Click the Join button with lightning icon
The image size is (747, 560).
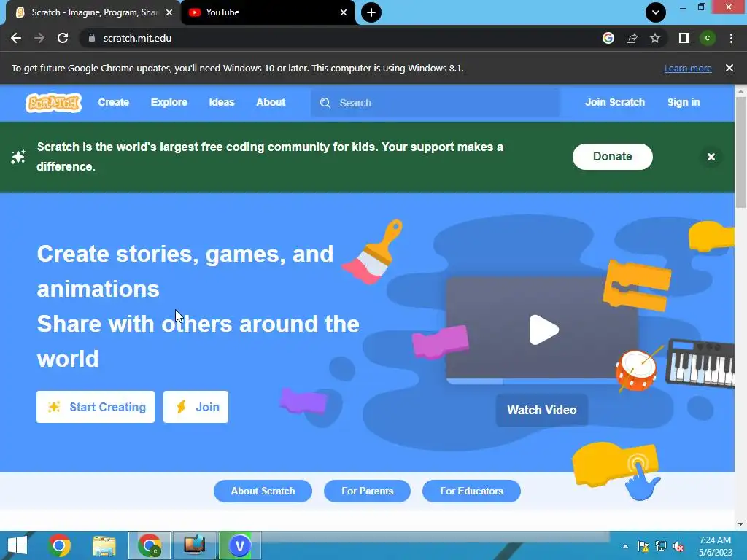(196, 407)
